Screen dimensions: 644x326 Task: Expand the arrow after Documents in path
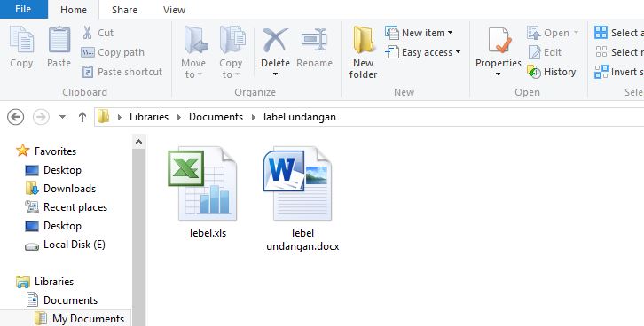pos(253,117)
